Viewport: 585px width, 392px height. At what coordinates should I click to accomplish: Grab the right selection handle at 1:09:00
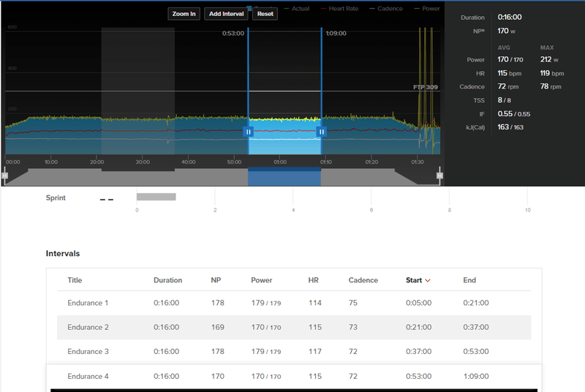pos(321,132)
